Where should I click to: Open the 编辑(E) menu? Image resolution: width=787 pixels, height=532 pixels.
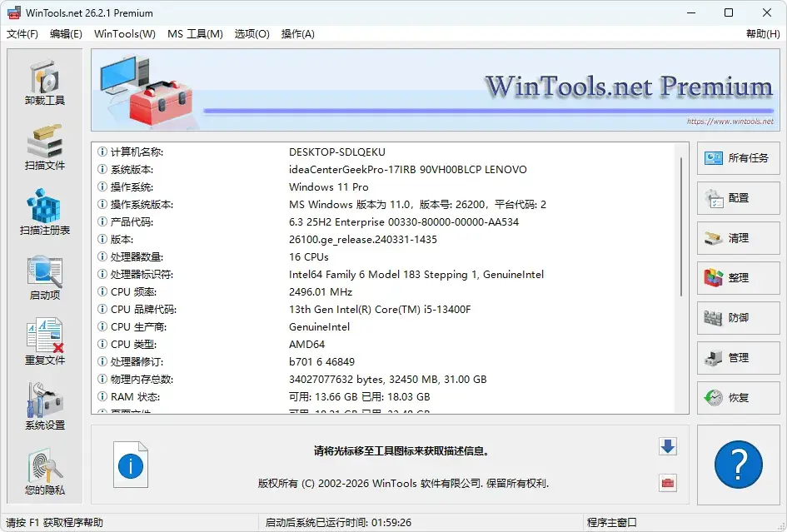tap(66, 33)
